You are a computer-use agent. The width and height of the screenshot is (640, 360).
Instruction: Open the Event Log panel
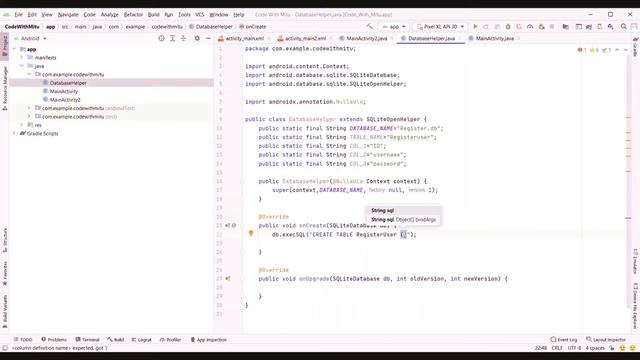[x=564, y=340]
